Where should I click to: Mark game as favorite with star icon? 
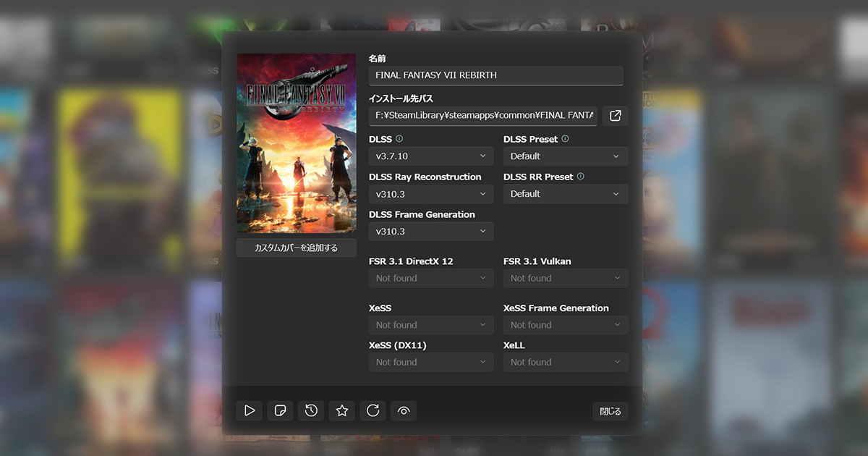[342, 411]
